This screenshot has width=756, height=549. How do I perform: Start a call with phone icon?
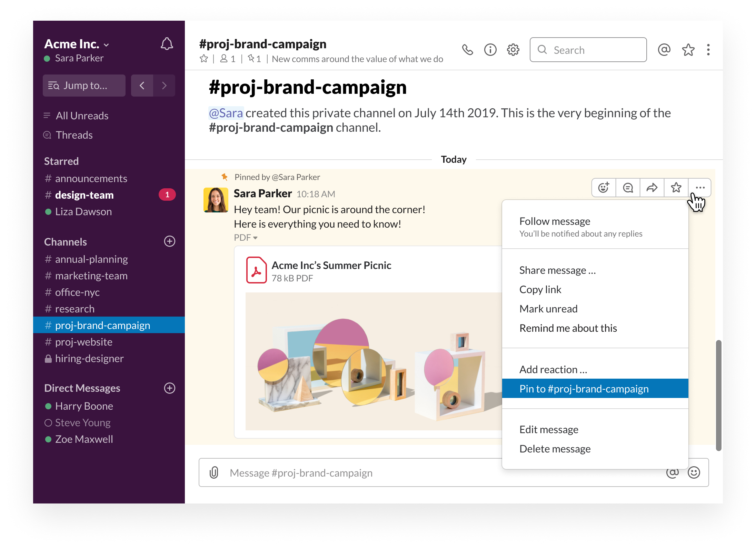[467, 50]
